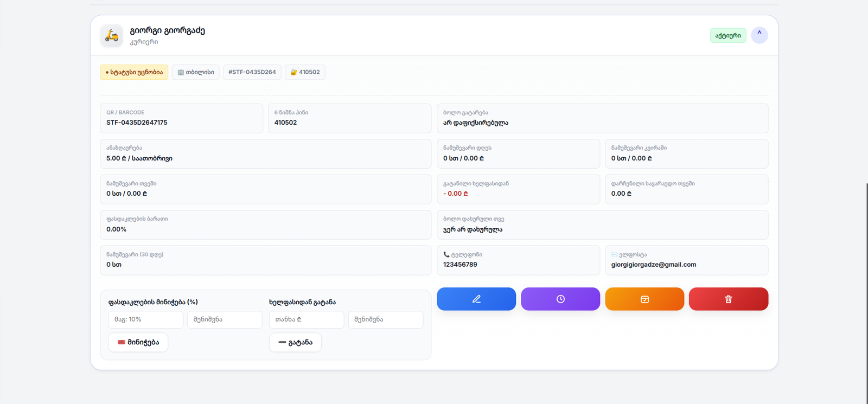
Task: Click the აქტიური status badge
Action: click(728, 35)
